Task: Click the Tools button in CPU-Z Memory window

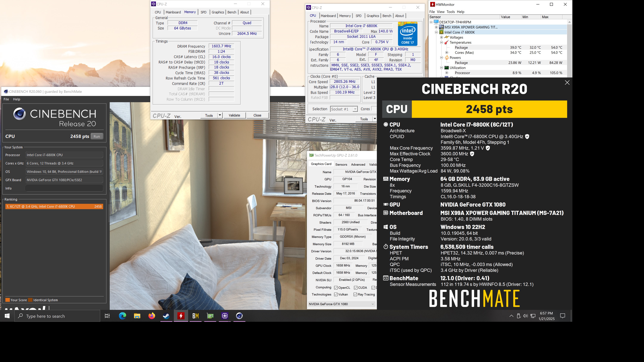Action: click(209, 115)
